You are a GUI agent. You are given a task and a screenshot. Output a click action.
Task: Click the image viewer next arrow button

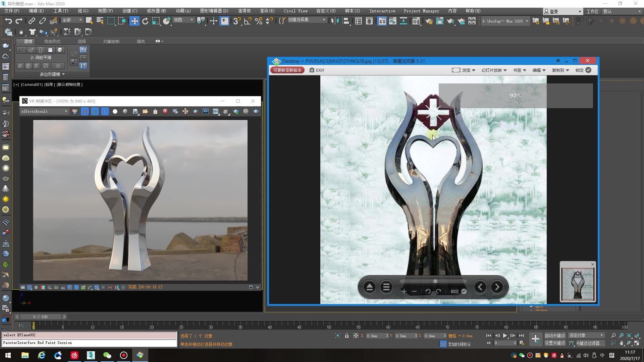496,287
